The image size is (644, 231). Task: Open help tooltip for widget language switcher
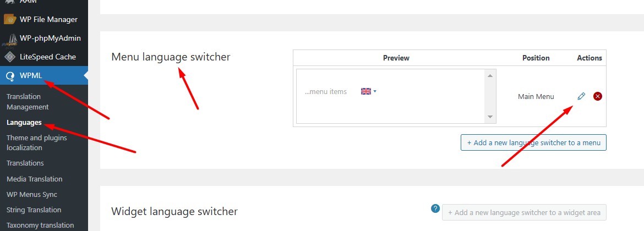pyautogui.click(x=435, y=208)
